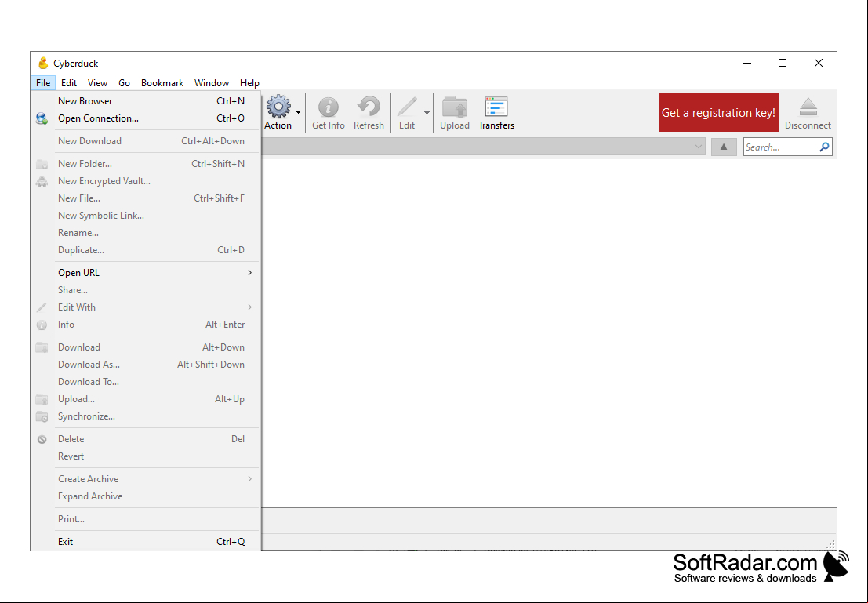Choose New Folder… menu item
The width and height of the screenshot is (868, 603).
click(146, 163)
